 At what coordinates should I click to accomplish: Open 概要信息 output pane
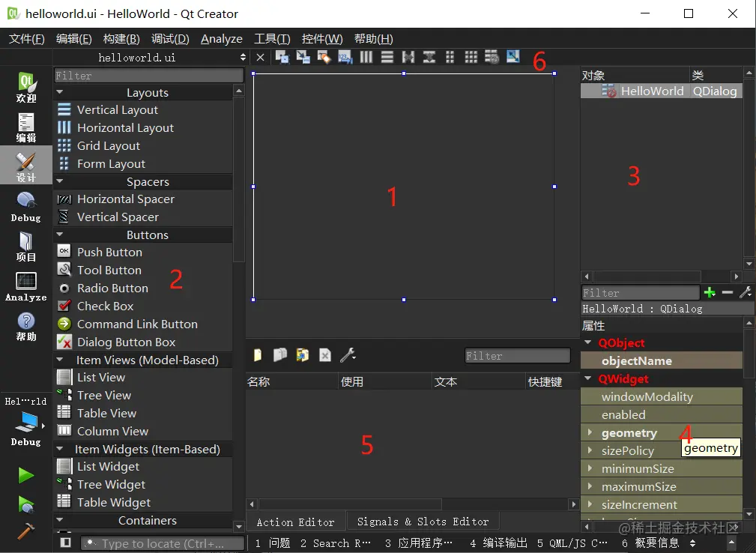[x=651, y=543]
